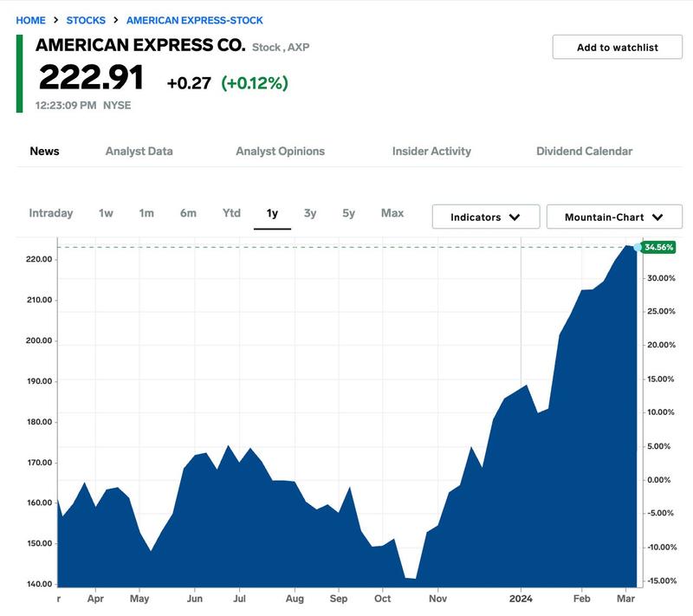Switch chart range to 1w
Viewport: 693px width, 616px height.
[x=106, y=213]
